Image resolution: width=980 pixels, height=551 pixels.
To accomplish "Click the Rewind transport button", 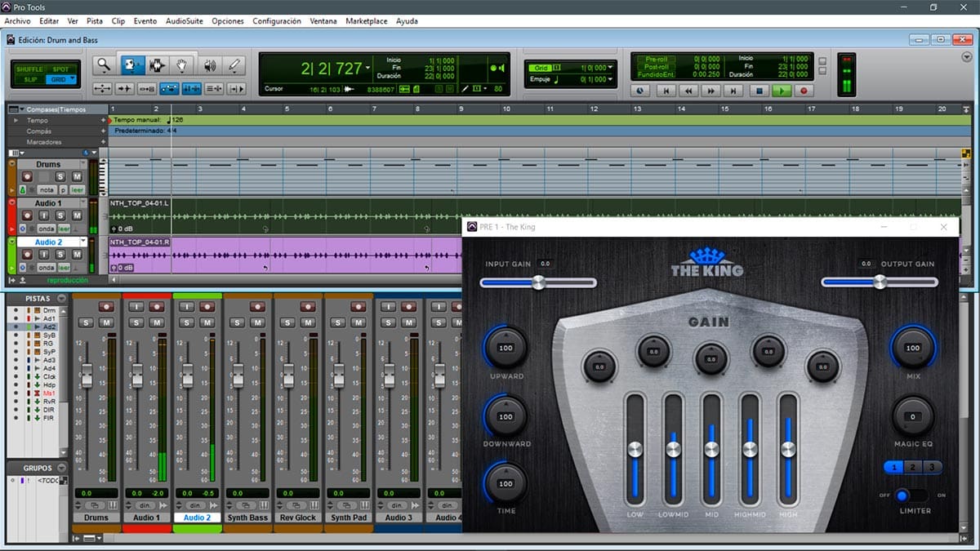I will [x=688, y=91].
